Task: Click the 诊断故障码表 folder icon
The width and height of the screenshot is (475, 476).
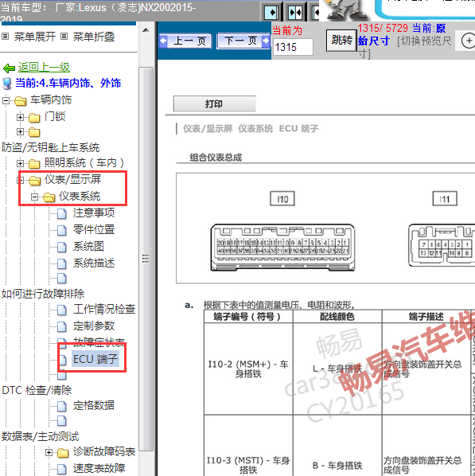Action: [x=63, y=453]
